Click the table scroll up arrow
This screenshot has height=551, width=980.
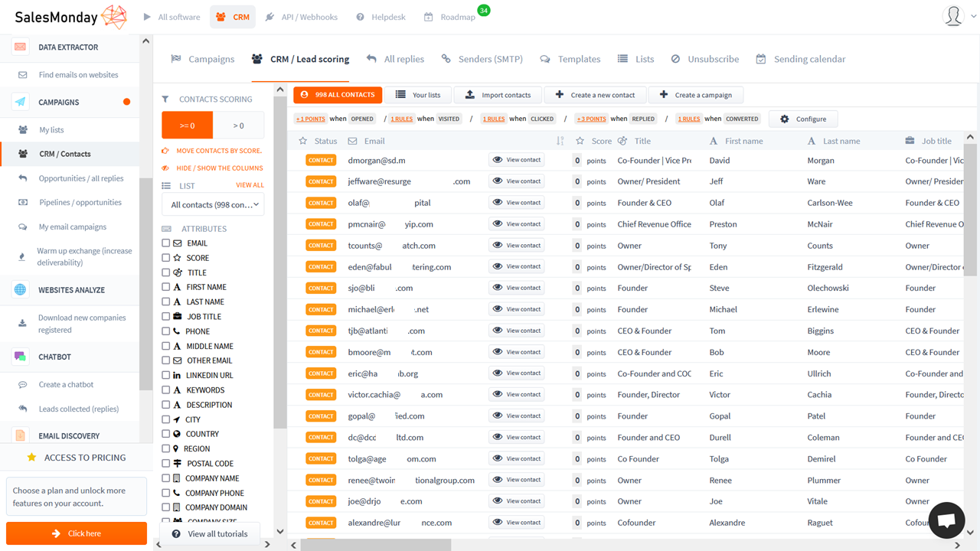[970, 137]
